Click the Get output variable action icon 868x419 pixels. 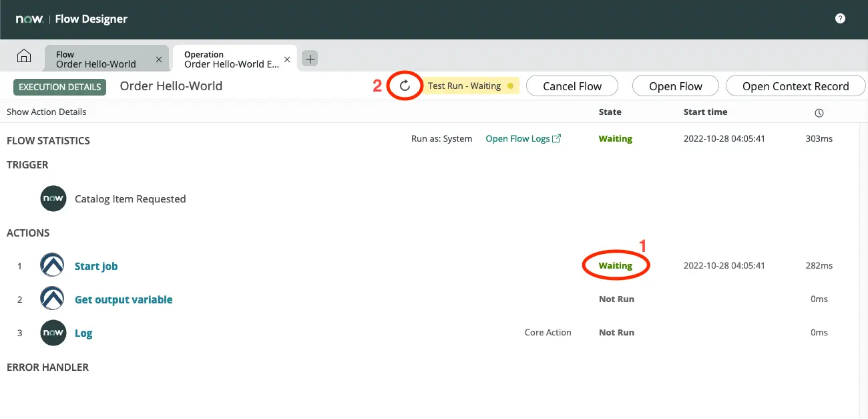[53, 299]
